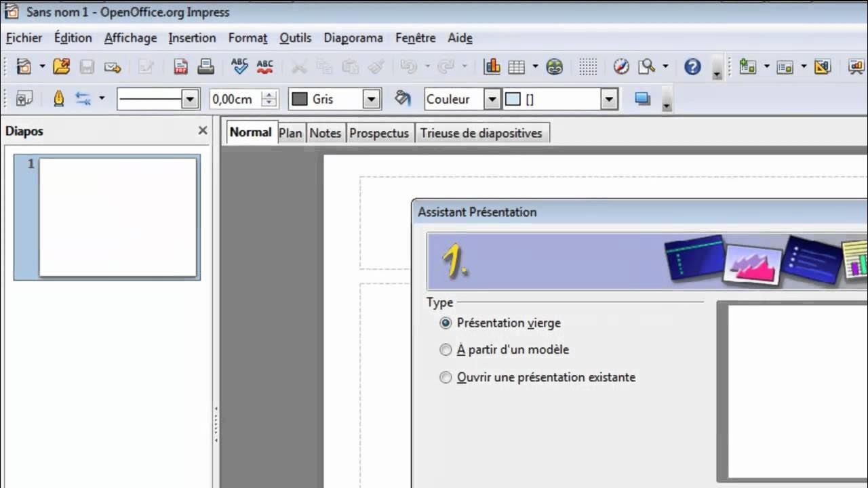Open OpenOffice Help question mark icon

tap(692, 66)
